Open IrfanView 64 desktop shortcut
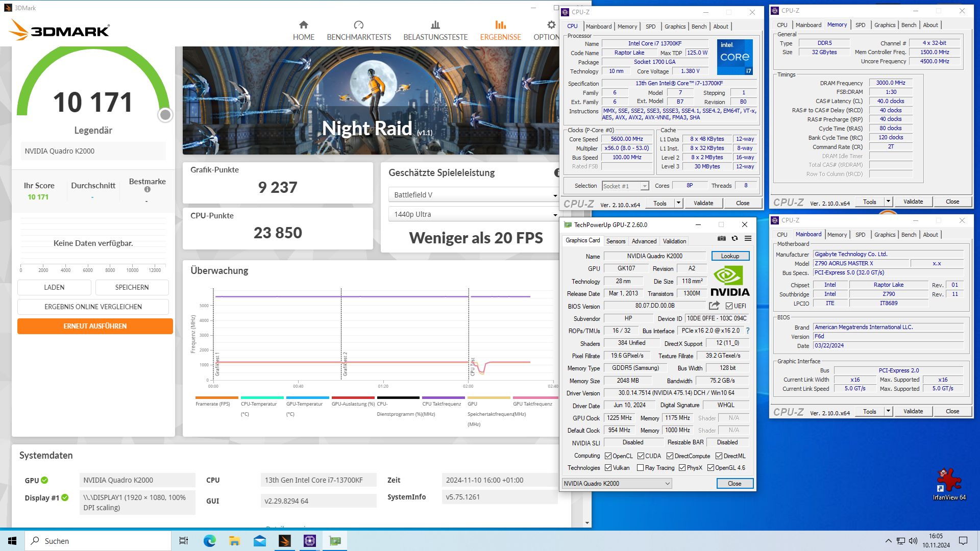The image size is (980, 551). (x=949, y=485)
